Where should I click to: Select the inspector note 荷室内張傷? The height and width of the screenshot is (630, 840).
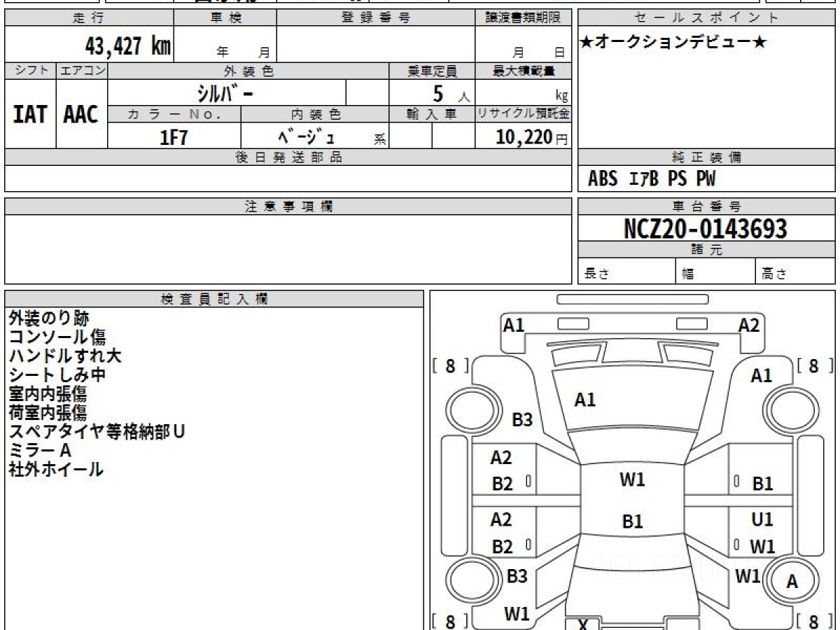pyautogui.click(x=48, y=413)
